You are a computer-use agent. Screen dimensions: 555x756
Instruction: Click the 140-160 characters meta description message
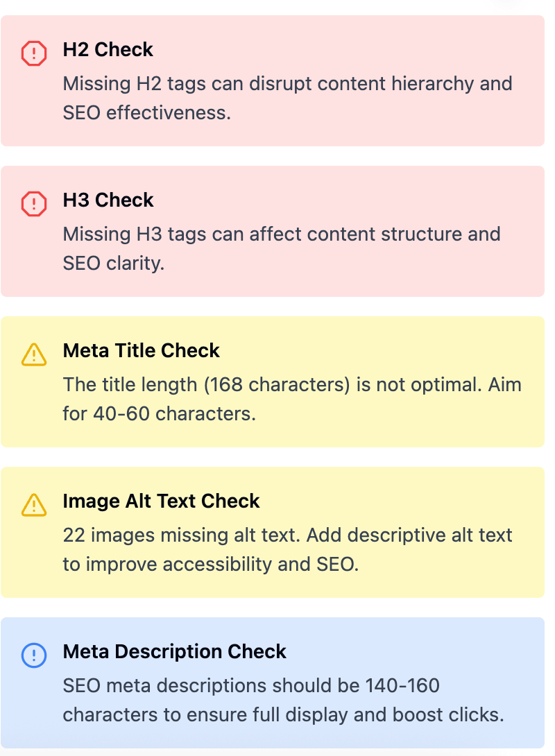coord(284,700)
